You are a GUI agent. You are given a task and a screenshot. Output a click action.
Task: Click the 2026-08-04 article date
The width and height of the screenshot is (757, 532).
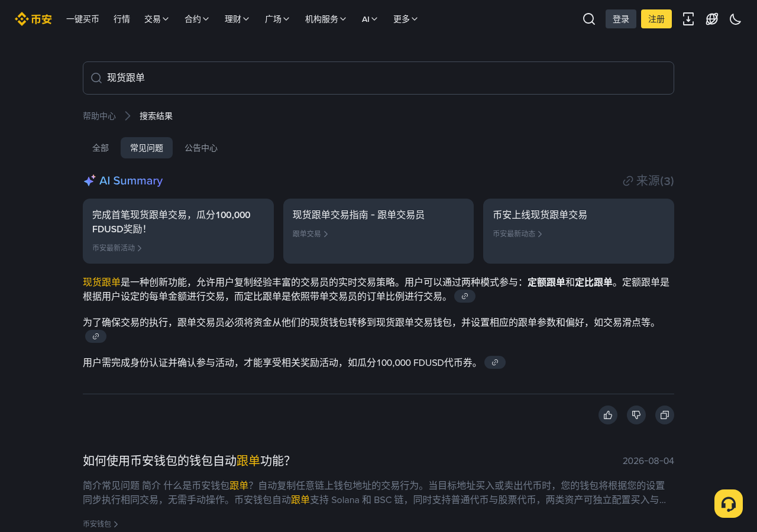[648, 461]
